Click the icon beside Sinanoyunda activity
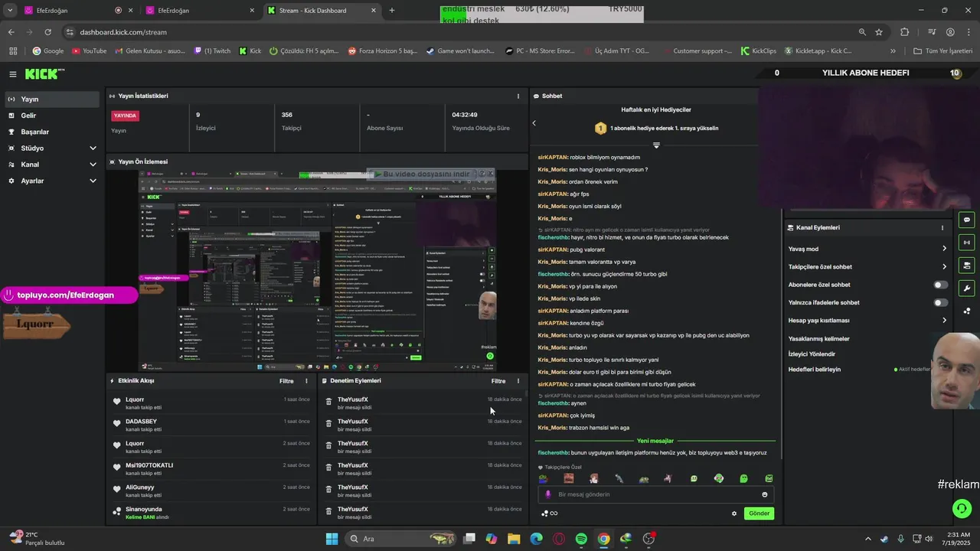980x551 pixels. (116, 512)
